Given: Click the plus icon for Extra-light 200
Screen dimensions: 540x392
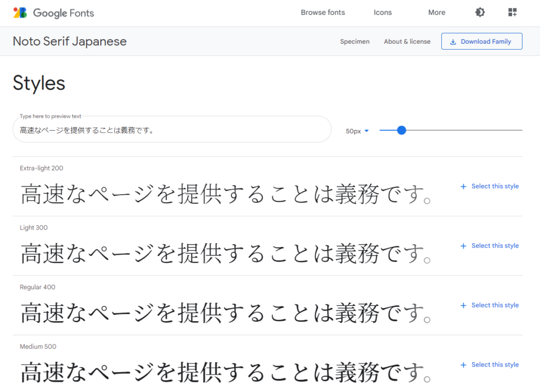Looking at the screenshot, I should tap(464, 186).
